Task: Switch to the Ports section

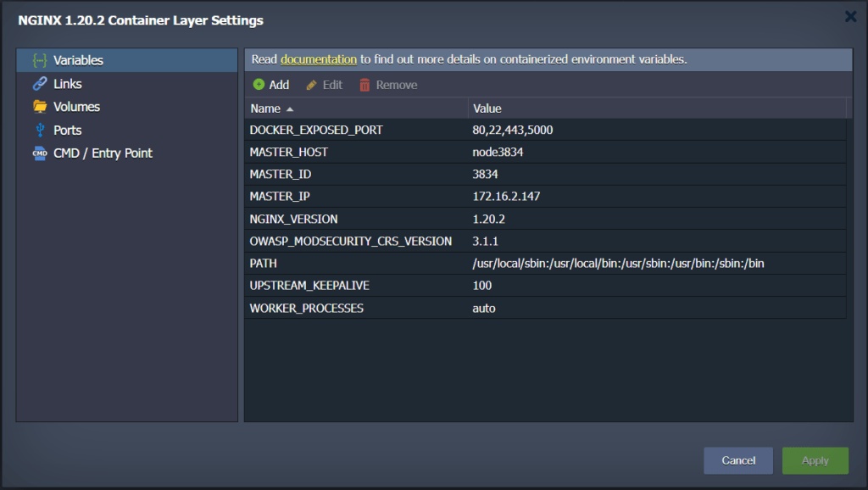Action: point(127,130)
